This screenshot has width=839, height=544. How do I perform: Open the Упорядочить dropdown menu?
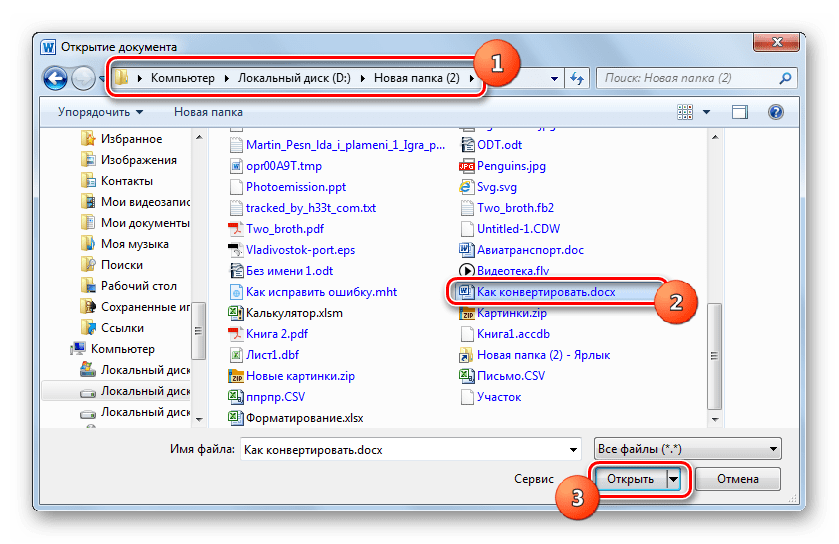[101, 112]
